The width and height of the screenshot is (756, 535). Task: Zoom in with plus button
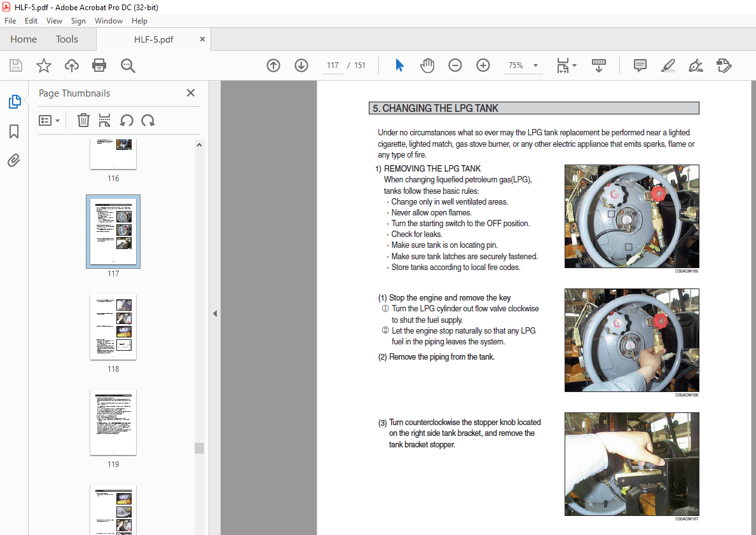[483, 65]
